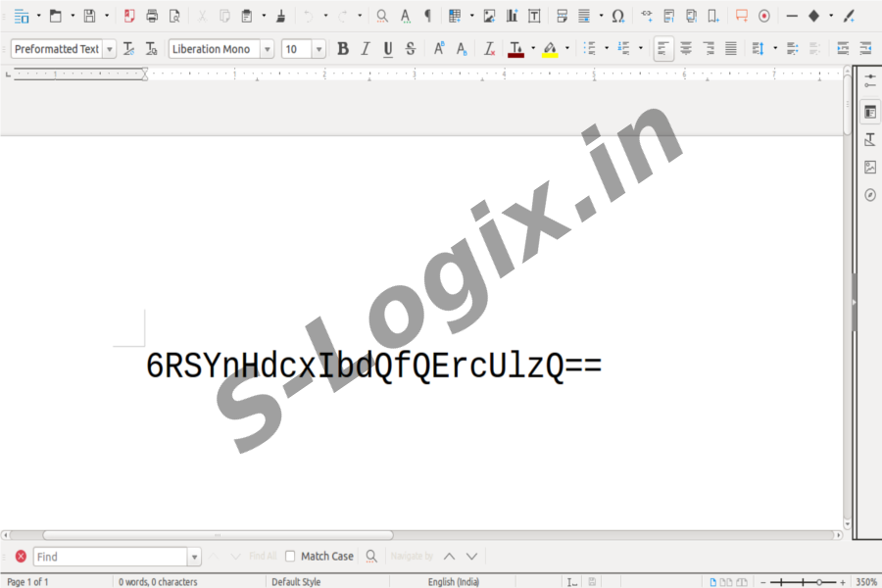Click the Insert Text Box icon
Viewport: 882px width, 588px height.
click(x=534, y=16)
